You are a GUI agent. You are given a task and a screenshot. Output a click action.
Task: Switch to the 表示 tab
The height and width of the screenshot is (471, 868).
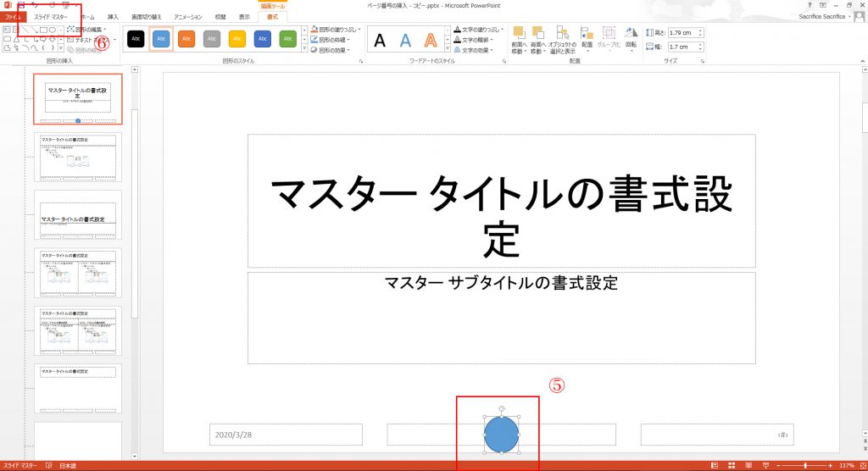[x=244, y=17]
